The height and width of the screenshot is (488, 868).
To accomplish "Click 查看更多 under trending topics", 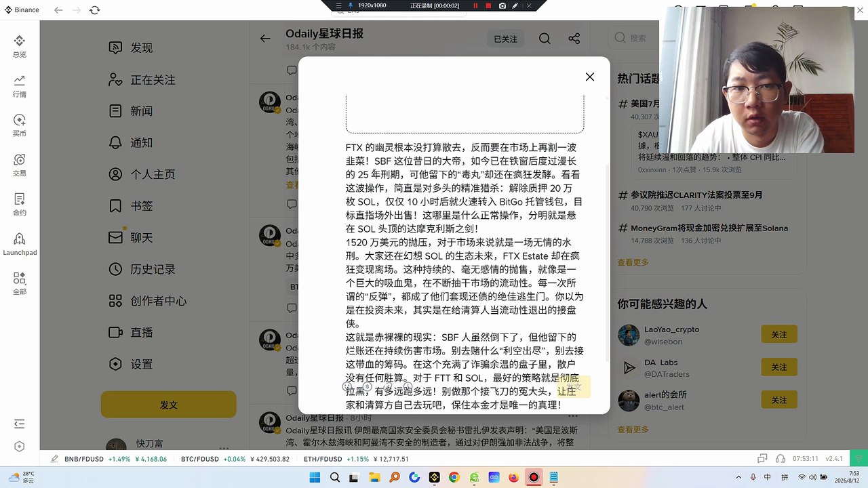I will pos(633,262).
